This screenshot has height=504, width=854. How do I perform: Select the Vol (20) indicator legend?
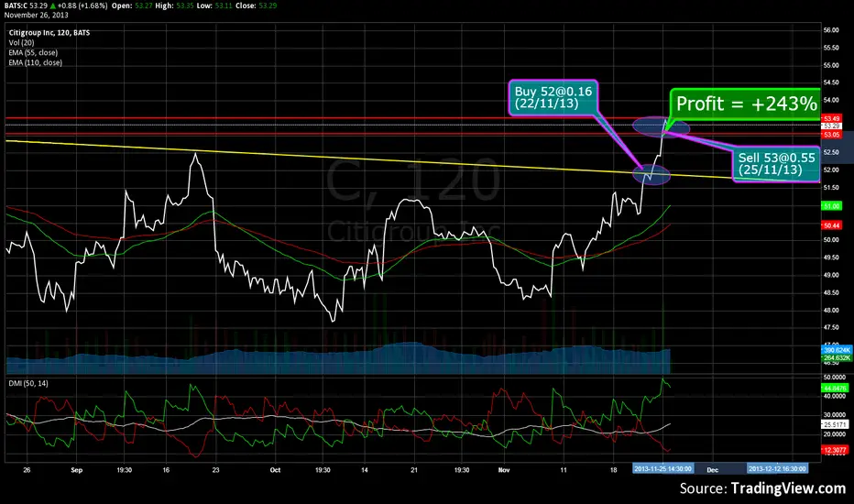pyautogui.click(x=21, y=42)
